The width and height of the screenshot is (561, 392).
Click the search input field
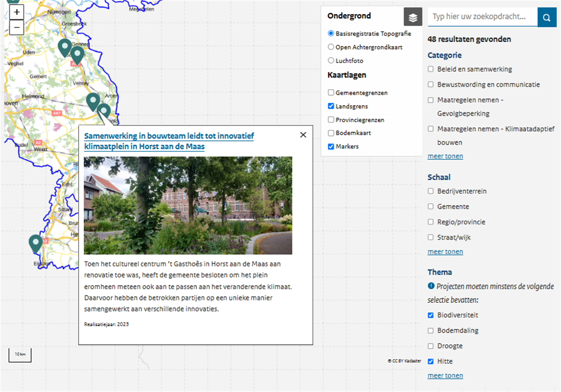point(482,17)
